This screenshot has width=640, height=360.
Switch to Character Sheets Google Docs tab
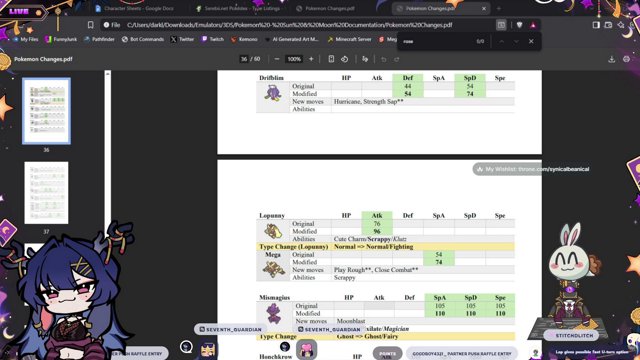[134, 8]
